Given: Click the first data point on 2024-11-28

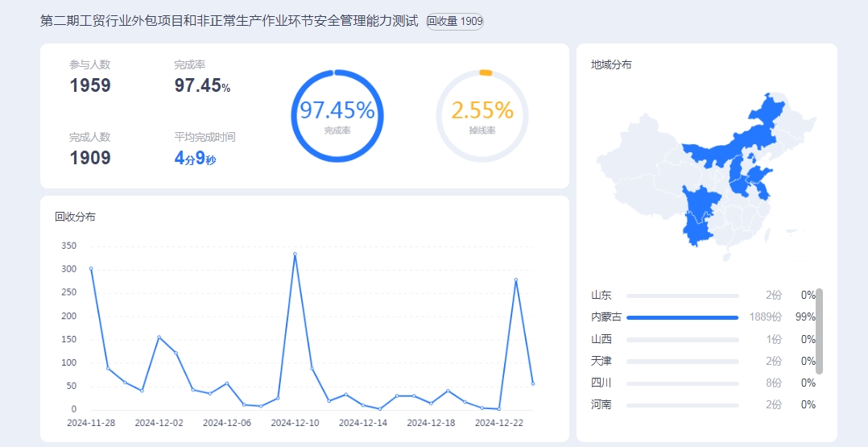Looking at the screenshot, I should [x=91, y=269].
